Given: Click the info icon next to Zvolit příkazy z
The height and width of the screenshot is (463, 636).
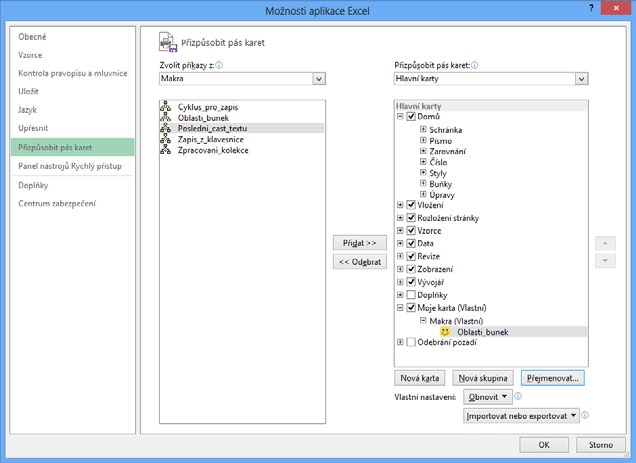Looking at the screenshot, I should [x=219, y=65].
